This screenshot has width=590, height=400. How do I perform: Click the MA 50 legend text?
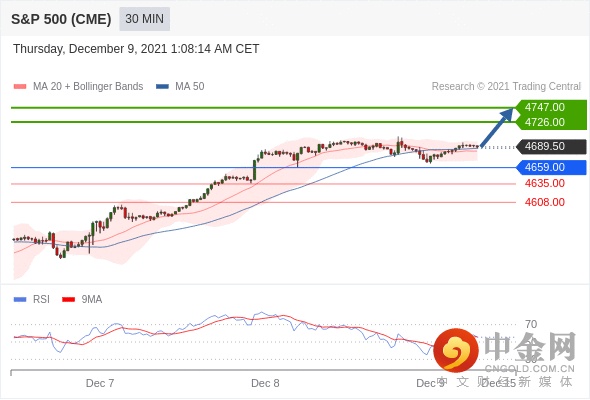(x=190, y=87)
